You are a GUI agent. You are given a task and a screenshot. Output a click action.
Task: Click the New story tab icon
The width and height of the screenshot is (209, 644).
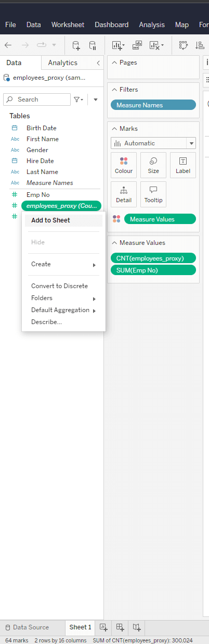click(137, 627)
